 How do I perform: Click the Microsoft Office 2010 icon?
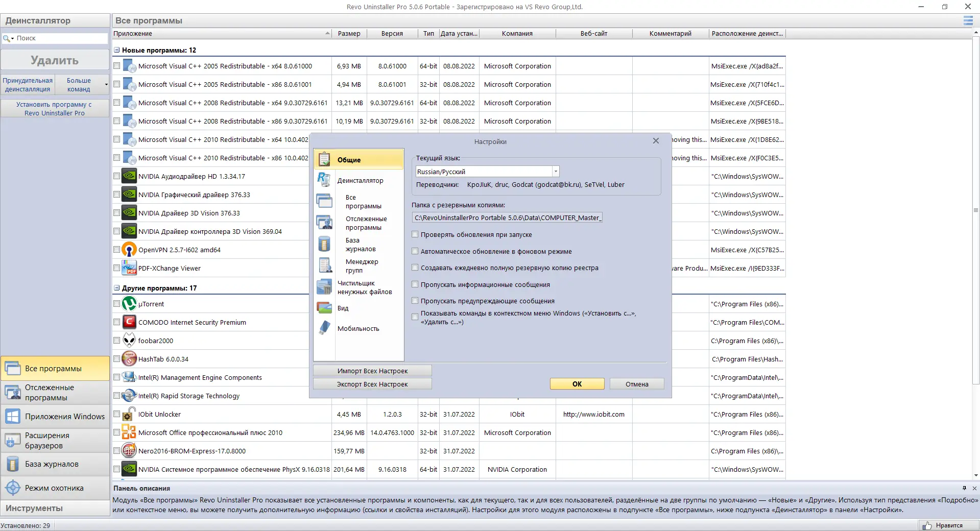point(129,432)
